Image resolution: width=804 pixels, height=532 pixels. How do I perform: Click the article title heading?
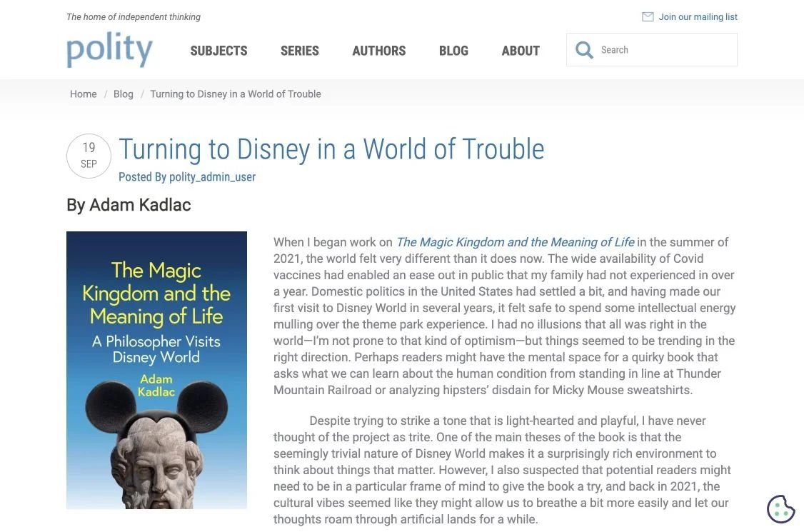click(331, 149)
